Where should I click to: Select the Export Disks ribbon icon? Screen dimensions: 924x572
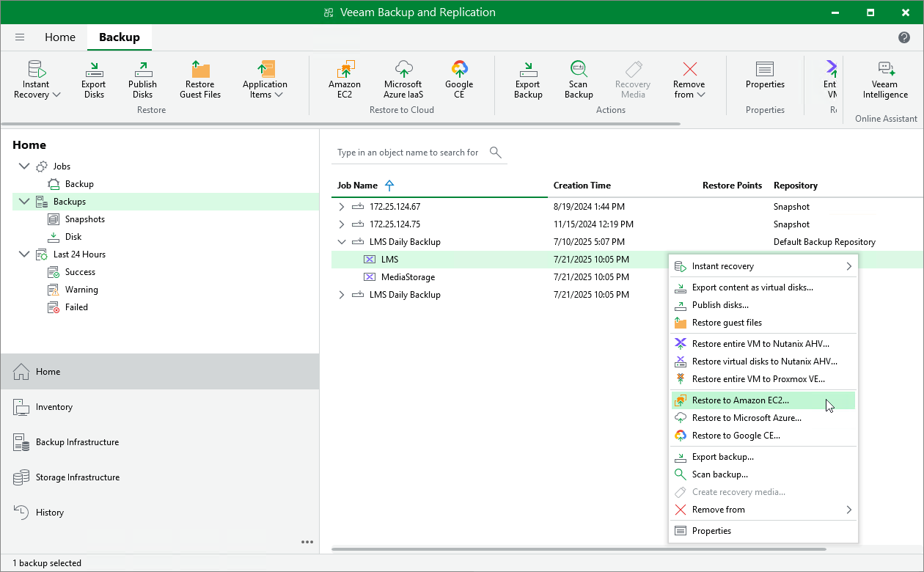pyautogui.click(x=93, y=78)
